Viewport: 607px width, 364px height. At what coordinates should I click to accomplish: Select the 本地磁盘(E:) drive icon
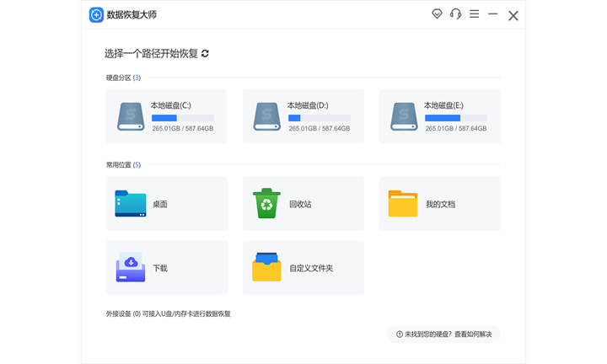404,116
